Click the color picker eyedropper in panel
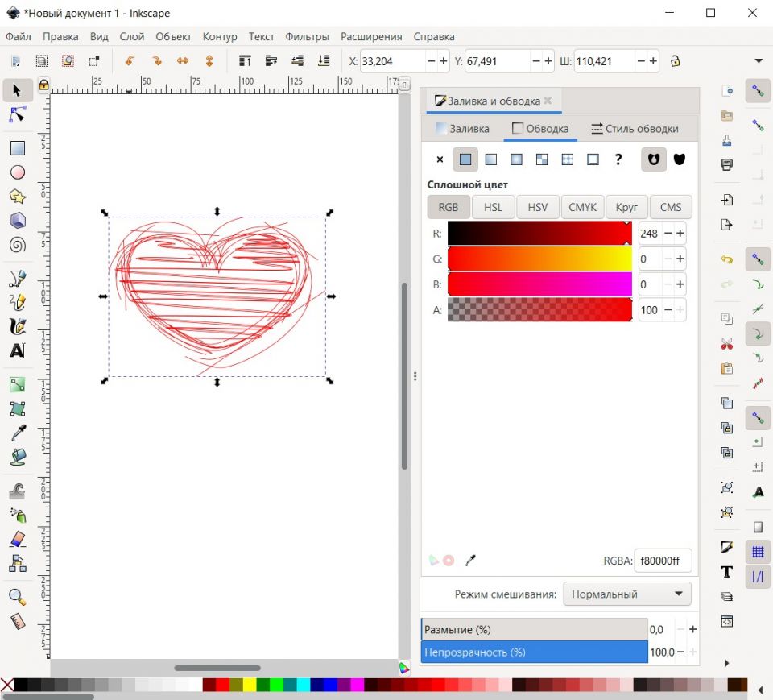The image size is (773, 700). coord(472,560)
